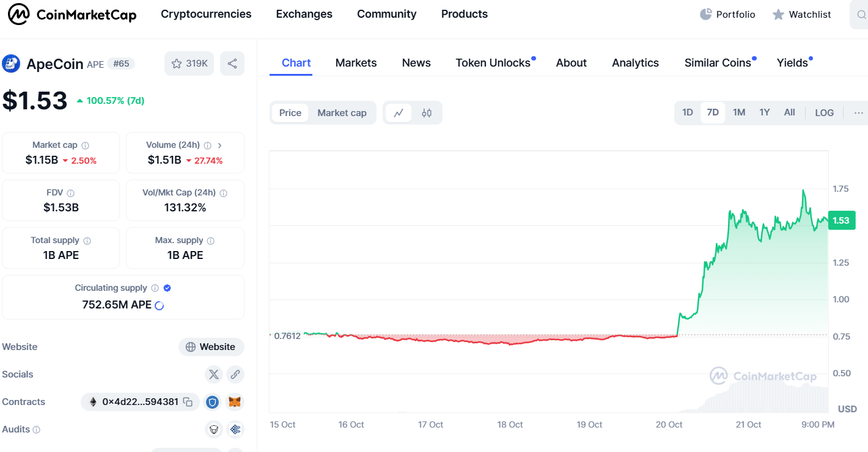This screenshot has width=868, height=452.
Task: Add ApeCoin to watchlist via 319K star
Action: 189,64
